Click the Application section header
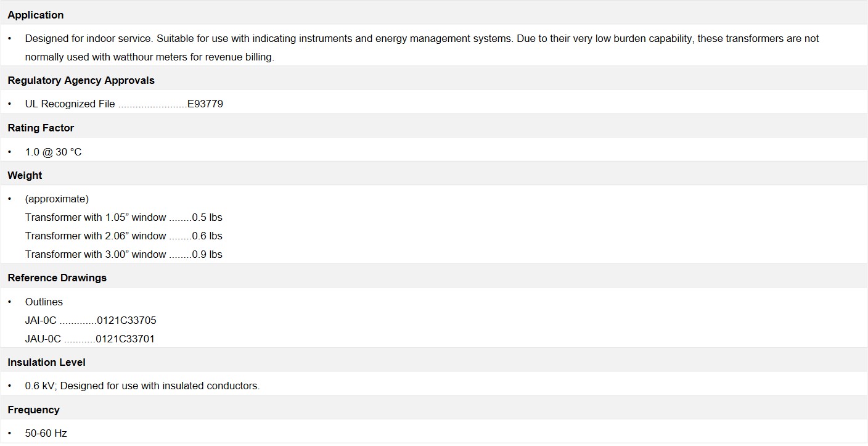The width and height of the screenshot is (868, 446). pyautogui.click(x=36, y=15)
